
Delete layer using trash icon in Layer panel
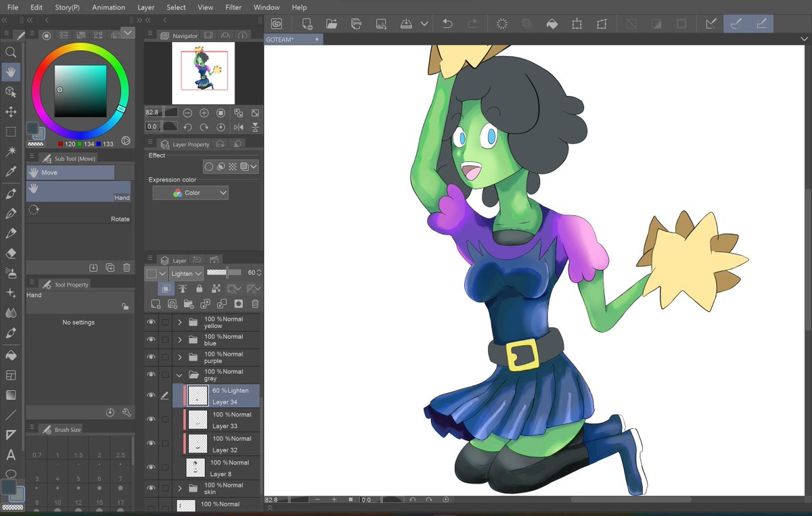(x=255, y=304)
